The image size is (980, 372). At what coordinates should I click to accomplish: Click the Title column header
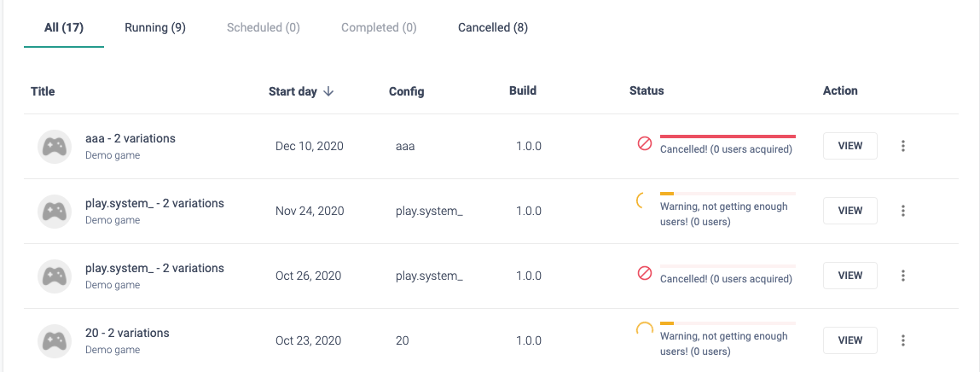click(43, 91)
